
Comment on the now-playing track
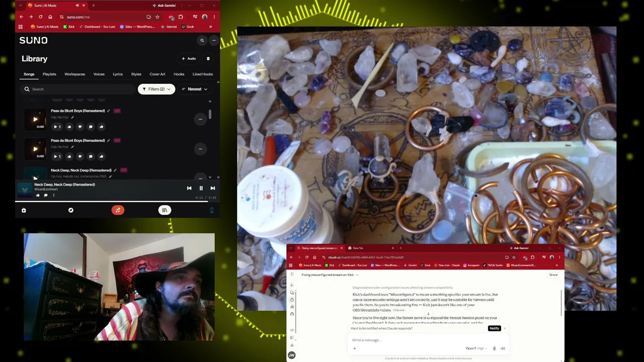[46, 195]
